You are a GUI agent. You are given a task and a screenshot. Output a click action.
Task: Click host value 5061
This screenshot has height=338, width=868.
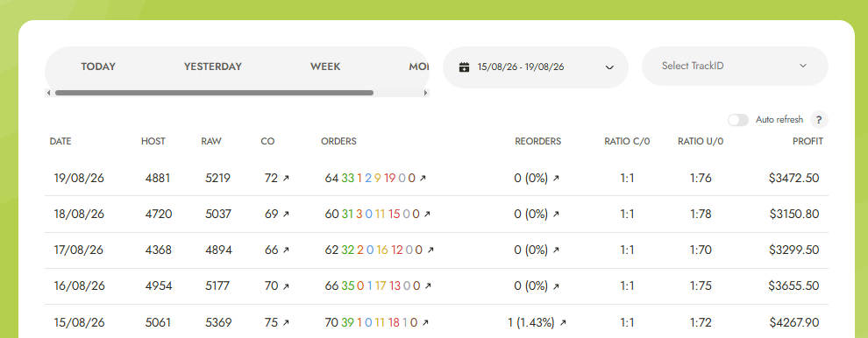coord(159,322)
